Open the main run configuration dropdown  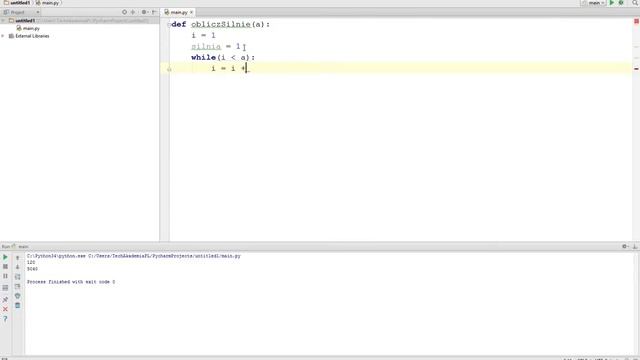[x=594, y=3]
